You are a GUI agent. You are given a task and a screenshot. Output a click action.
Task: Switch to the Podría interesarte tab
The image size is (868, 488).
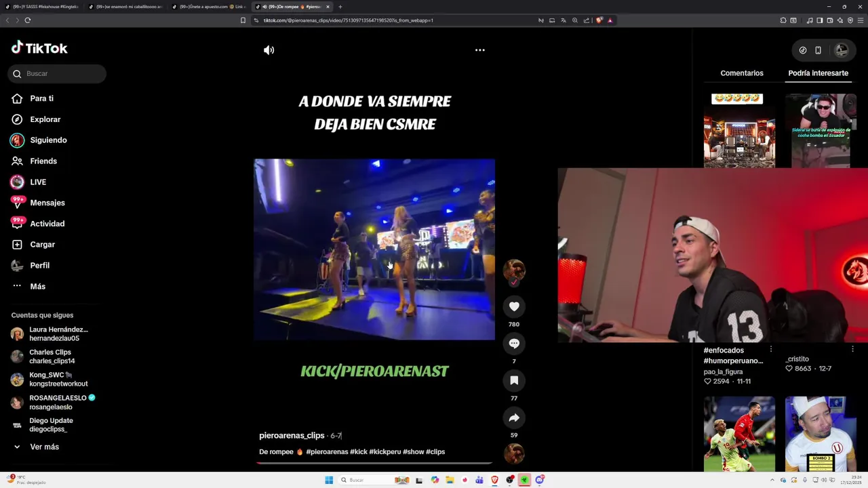pyautogui.click(x=818, y=73)
